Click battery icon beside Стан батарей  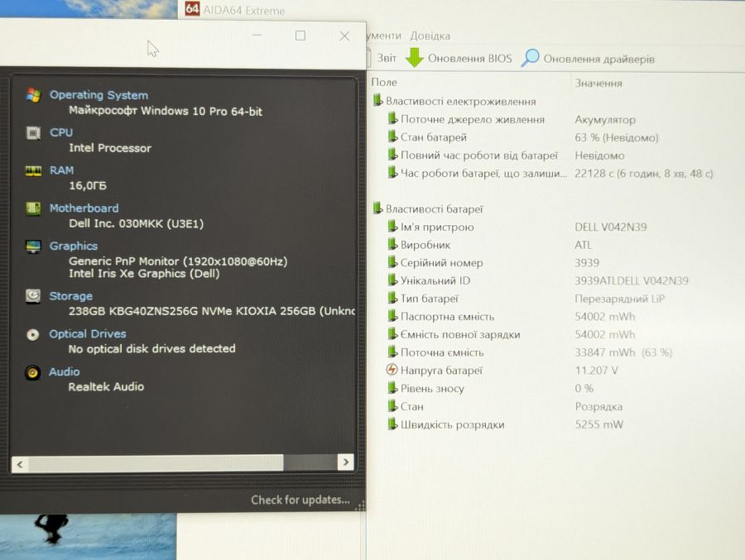392,136
